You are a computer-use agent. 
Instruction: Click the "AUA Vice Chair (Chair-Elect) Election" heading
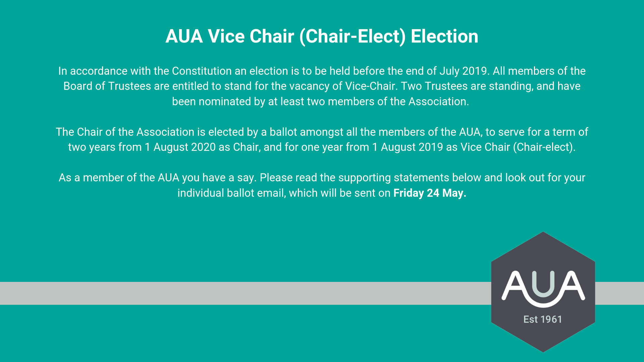(x=322, y=36)
